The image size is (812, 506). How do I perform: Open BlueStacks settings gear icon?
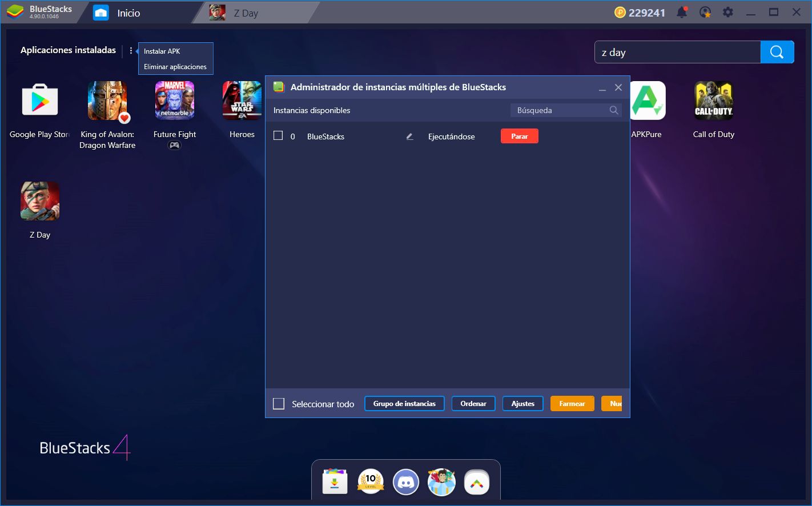point(727,12)
